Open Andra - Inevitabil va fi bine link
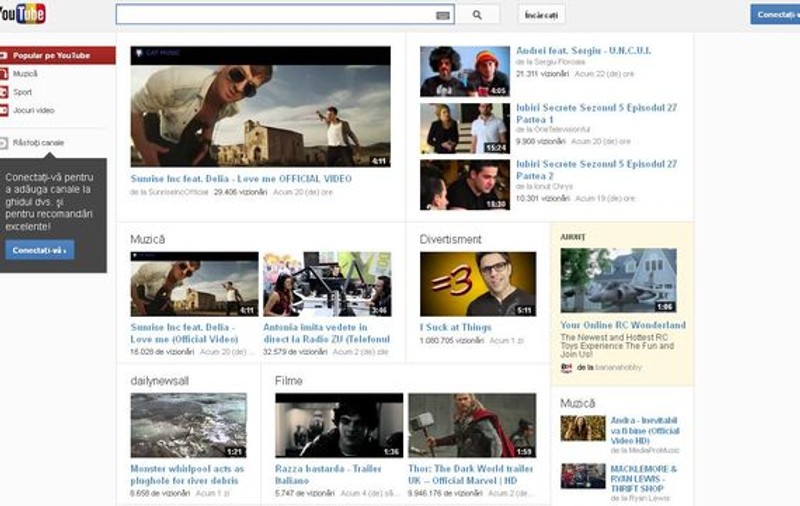Viewport: 800px width, 506px height. [x=645, y=431]
